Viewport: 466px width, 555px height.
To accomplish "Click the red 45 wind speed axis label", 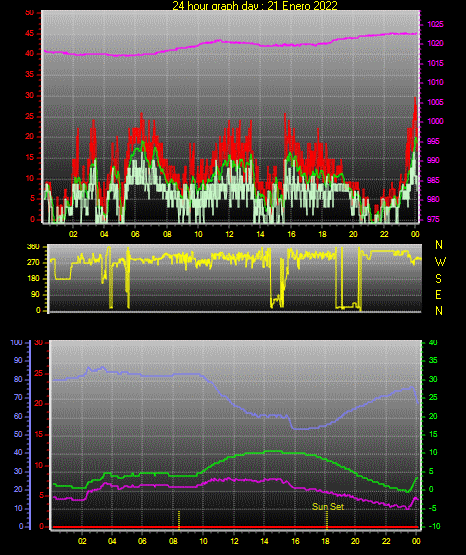I will (x=29, y=34).
